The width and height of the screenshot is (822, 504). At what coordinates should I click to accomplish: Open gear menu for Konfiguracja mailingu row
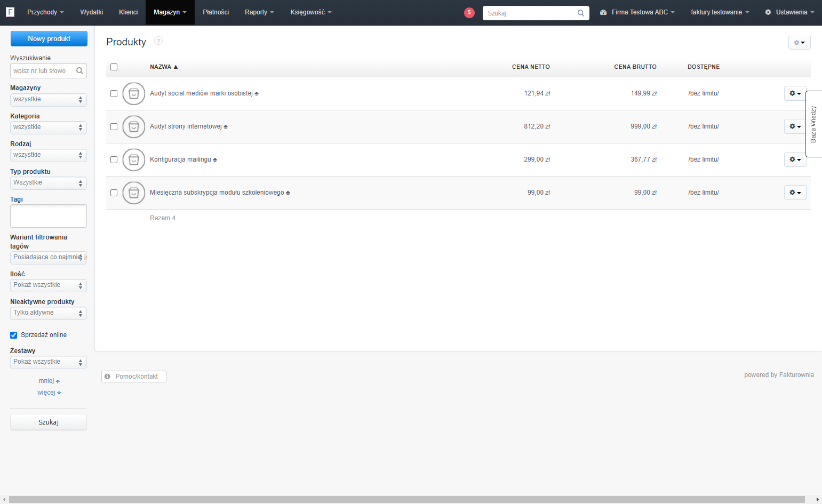pos(795,159)
